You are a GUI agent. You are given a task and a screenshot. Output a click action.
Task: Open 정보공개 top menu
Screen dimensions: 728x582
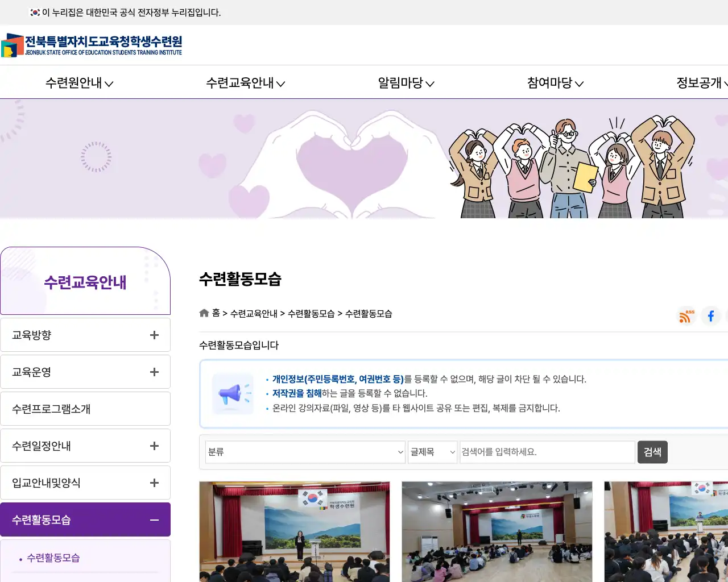(x=702, y=83)
